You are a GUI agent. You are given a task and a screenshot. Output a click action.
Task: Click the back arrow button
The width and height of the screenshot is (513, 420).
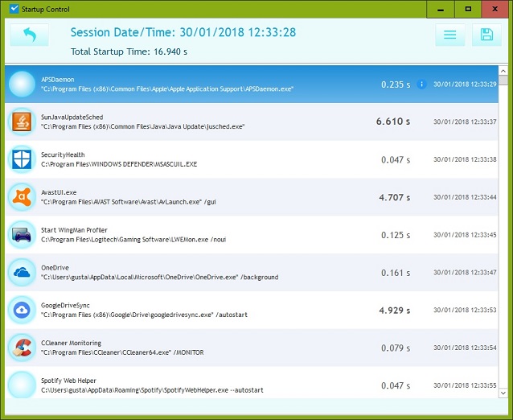click(x=30, y=35)
